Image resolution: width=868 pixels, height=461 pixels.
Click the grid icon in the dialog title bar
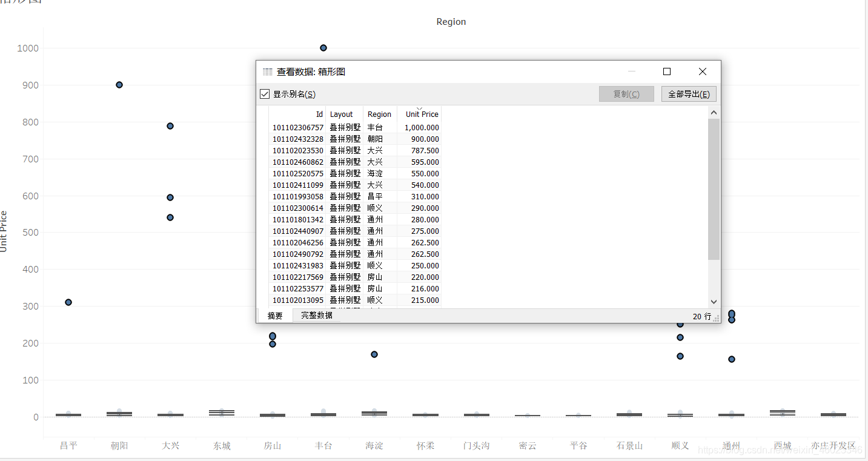[267, 71]
